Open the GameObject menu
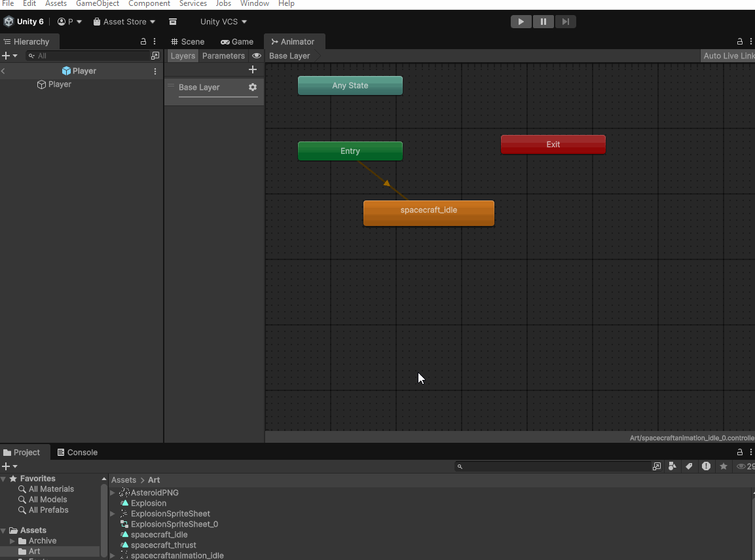This screenshot has height=560, width=755. point(98,3)
